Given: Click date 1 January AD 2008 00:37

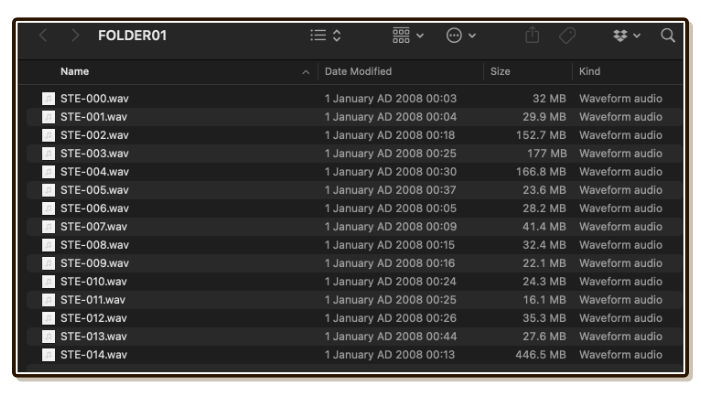Looking at the screenshot, I should pyautogui.click(x=390, y=190).
